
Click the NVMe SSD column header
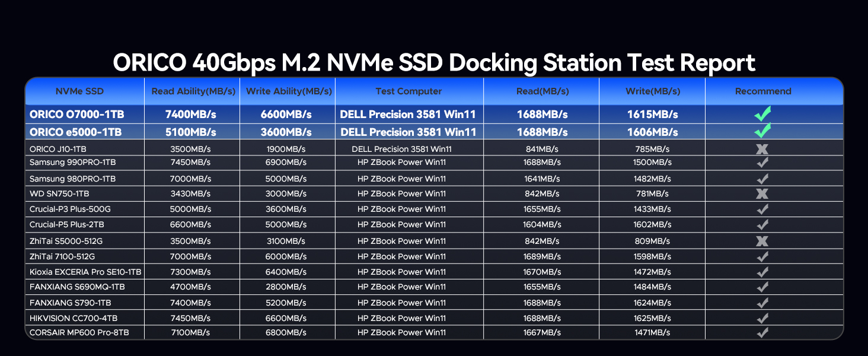pos(79,91)
